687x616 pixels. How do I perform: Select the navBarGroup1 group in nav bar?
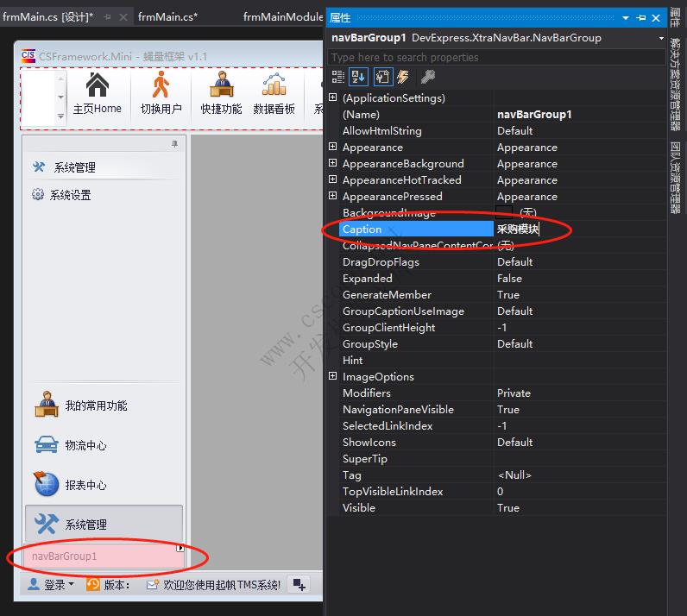pyautogui.click(x=104, y=556)
